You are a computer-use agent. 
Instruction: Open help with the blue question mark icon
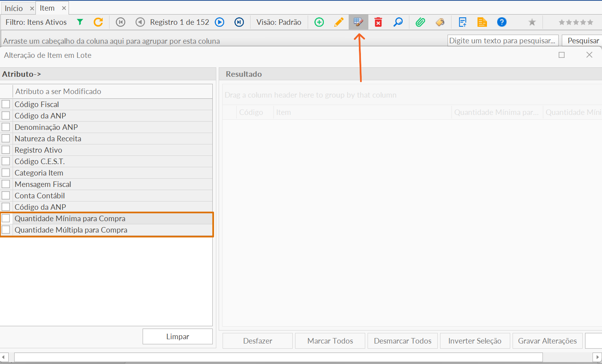pyautogui.click(x=502, y=22)
